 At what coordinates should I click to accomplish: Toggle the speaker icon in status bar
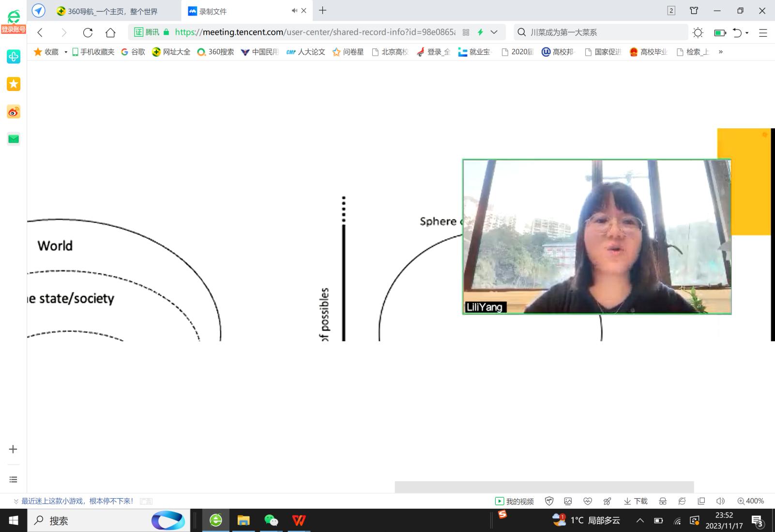click(720, 501)
